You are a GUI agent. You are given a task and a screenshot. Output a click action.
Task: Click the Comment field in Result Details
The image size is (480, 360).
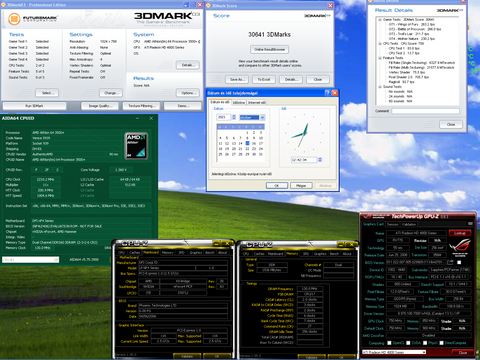(x=425, y=111)
